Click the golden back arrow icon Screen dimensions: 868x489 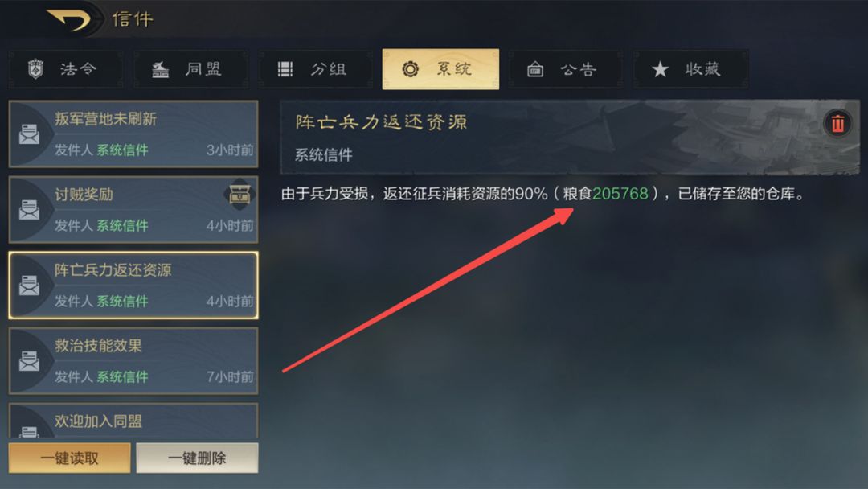[68, 19]
